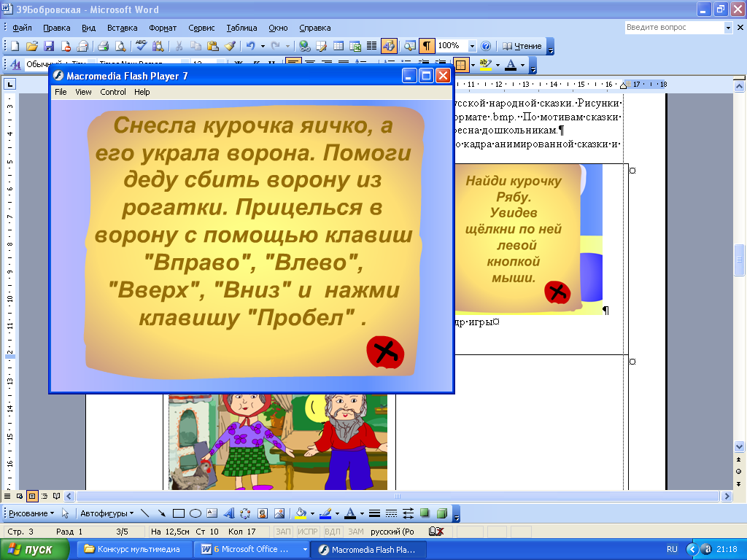This screenshot has width=747, height=560.
Task: Open the View menu in Flash Player
Action: tap(83, 92)
